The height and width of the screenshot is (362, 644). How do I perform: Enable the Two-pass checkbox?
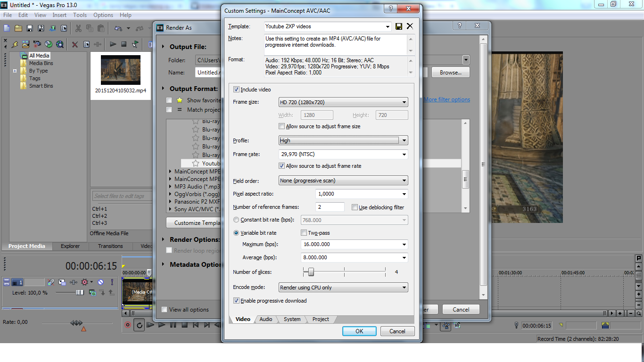(x=304, y=233)
